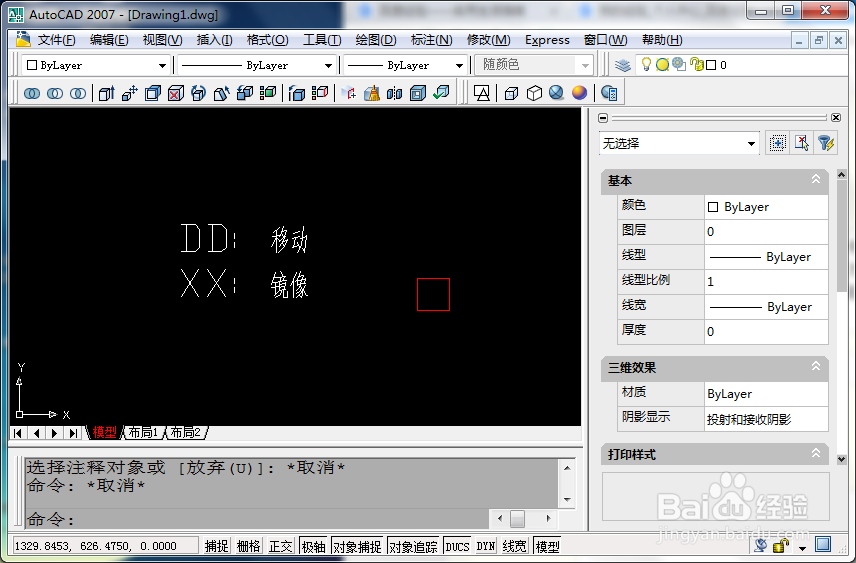
Task: Open the 标注(N) menu
Action: click(431, 40)
